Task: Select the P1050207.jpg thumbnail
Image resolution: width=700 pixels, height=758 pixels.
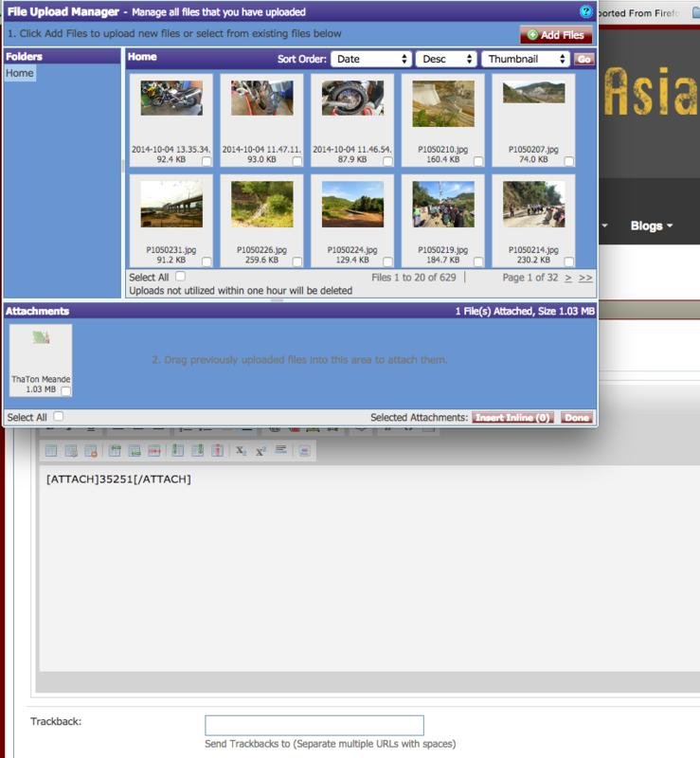Action: (x=533, y=92)
